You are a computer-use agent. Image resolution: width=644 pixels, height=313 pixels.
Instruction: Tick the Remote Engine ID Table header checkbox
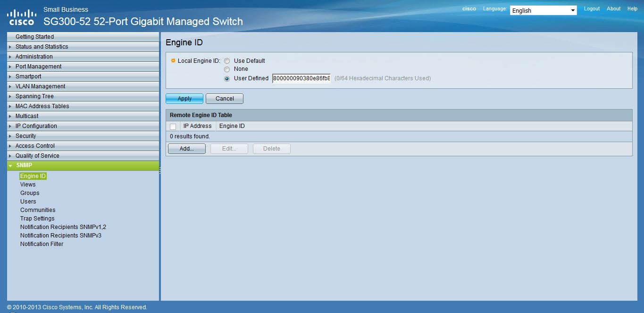pos(173,127)
